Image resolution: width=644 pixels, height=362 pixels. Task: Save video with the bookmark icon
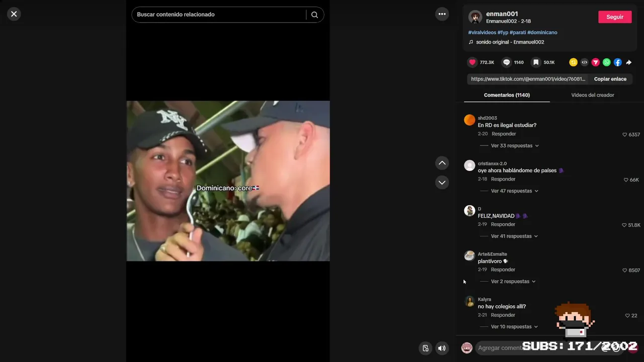tap(536, 62)
